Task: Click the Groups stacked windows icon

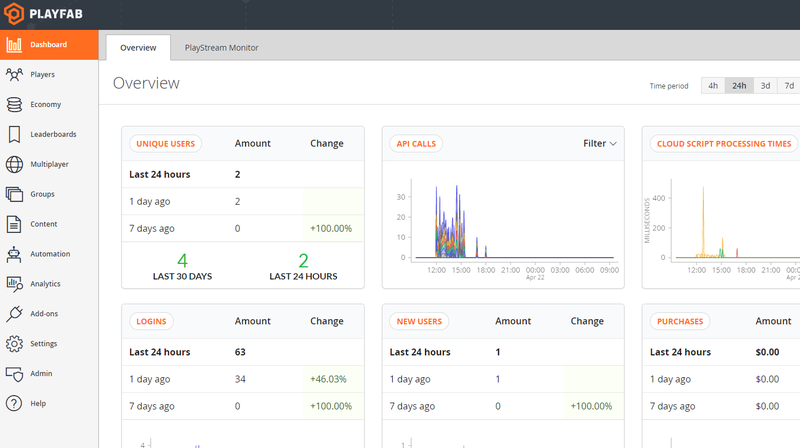Action: (14, 194)
